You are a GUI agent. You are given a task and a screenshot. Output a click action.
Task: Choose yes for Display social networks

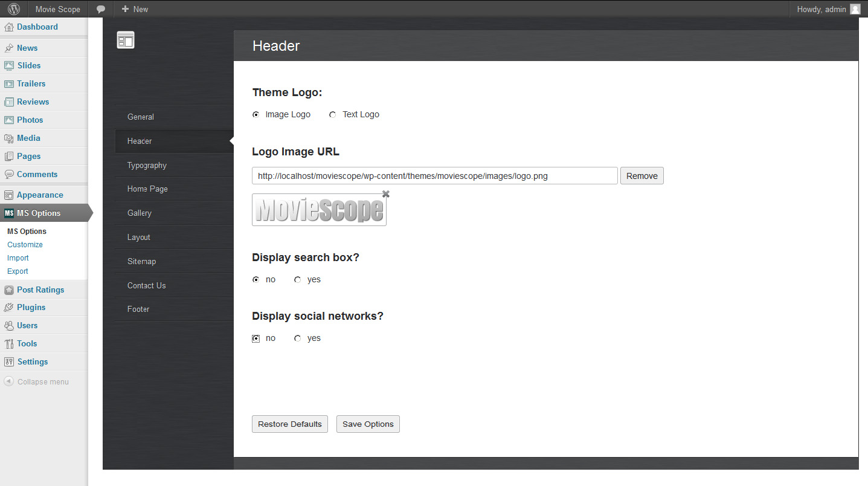point(297,339)
